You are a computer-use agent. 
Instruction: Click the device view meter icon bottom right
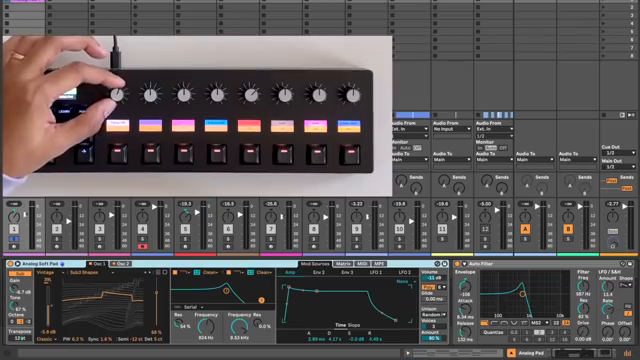coord(627,353)
